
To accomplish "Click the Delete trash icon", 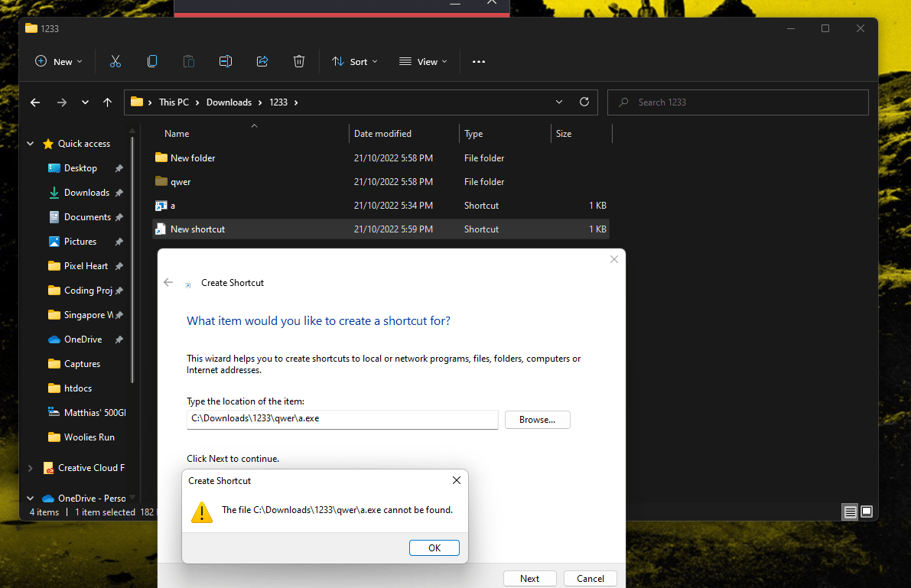I will [x=298, y=61].
